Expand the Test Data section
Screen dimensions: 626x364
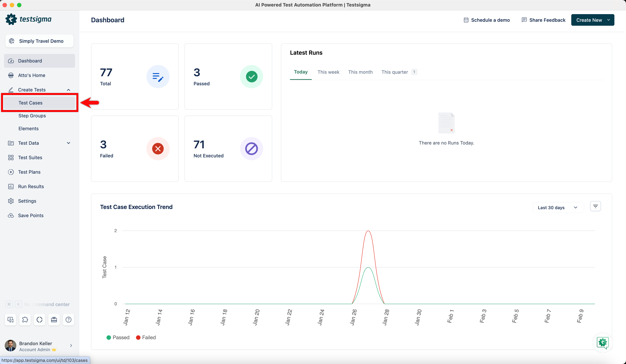click(69, 143)
